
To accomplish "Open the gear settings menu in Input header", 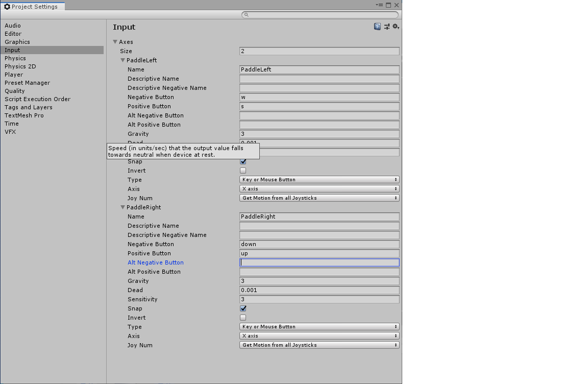I will [396, 27].
